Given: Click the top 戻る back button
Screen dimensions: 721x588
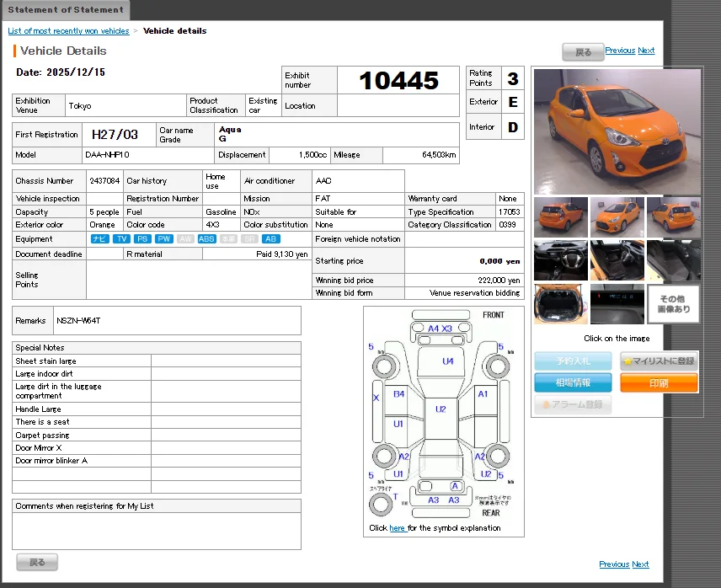Looking at the screenshot, I should (583, 52).
